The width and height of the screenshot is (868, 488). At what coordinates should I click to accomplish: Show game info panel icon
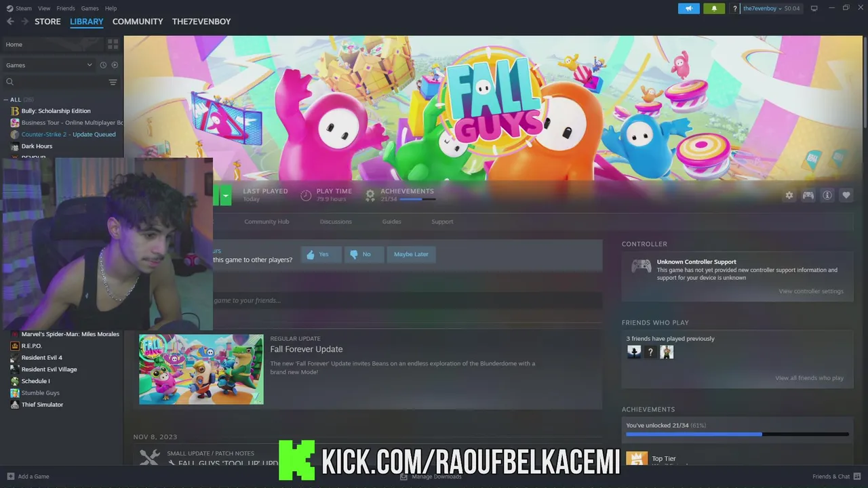click(x=827, y=195)
